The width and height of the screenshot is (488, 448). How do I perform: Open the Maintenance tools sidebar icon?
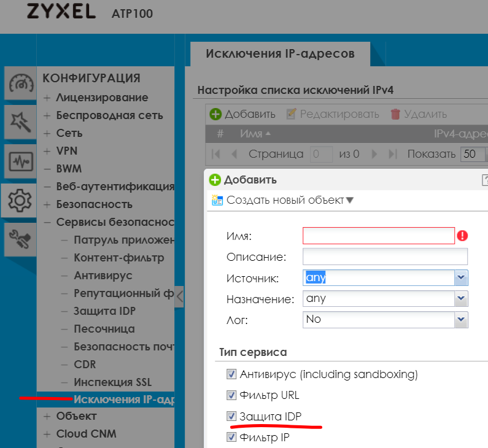[x=20, y=239]
